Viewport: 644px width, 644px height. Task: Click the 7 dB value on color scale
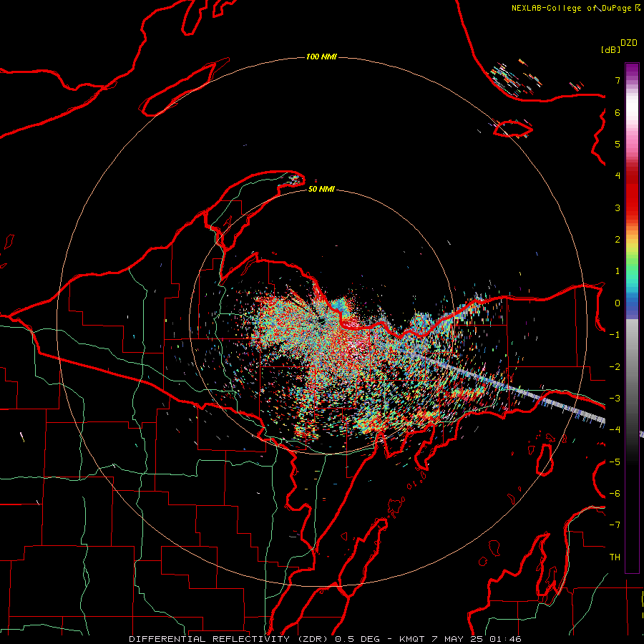pos(618,80)
